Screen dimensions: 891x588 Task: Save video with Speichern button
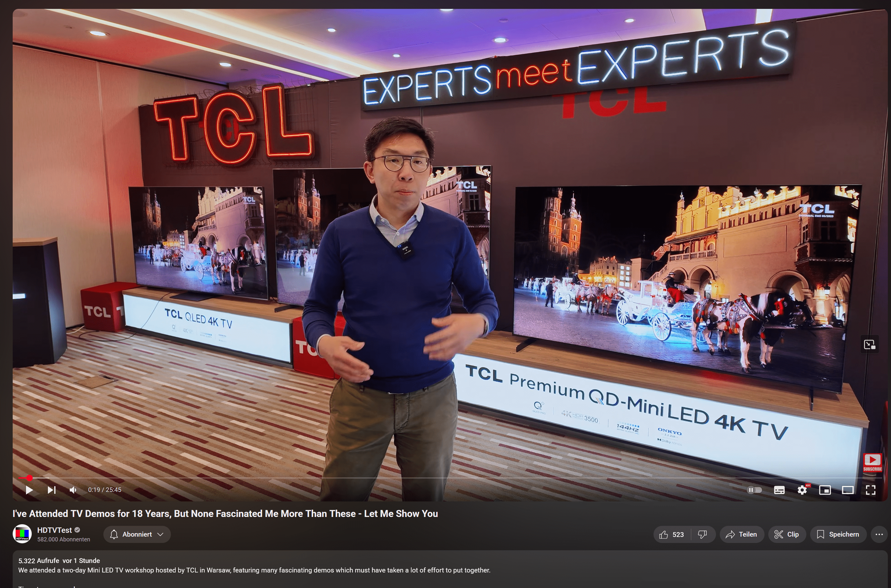coord(838,534)
